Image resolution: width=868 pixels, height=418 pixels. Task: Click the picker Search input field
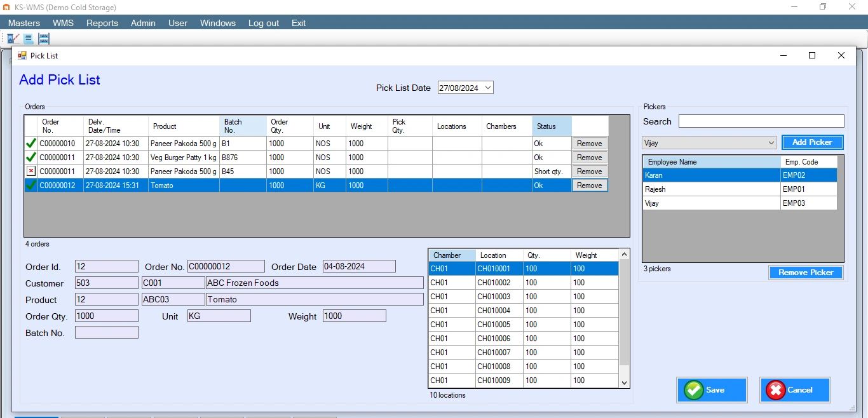[x=761, y=121]
